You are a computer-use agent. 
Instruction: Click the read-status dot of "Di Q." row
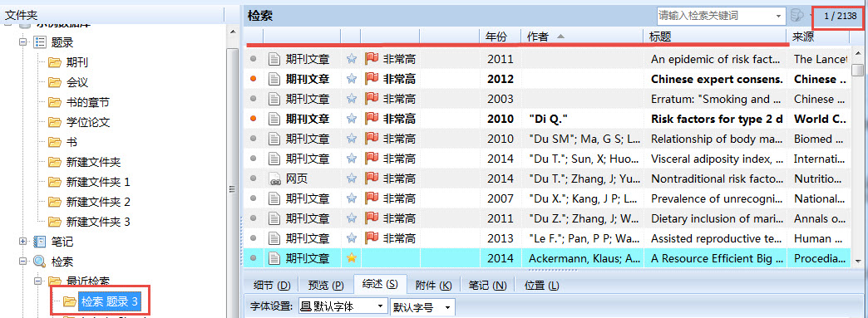point(254,119)
